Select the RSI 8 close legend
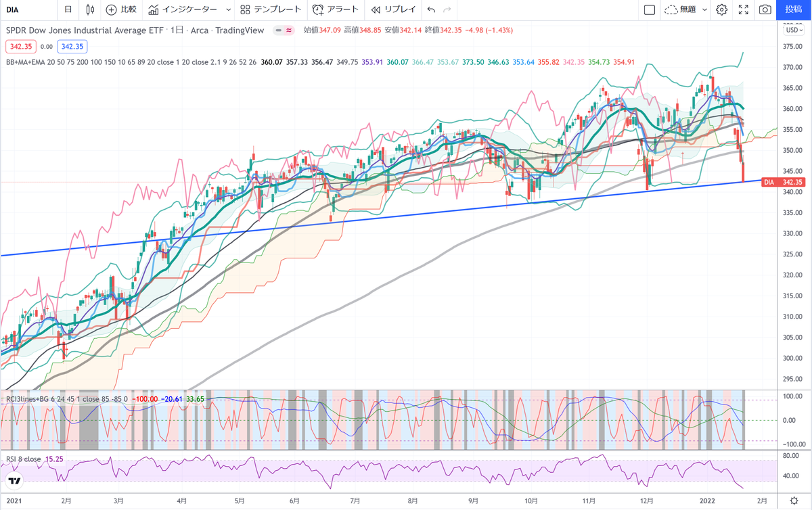 [24, 459]
